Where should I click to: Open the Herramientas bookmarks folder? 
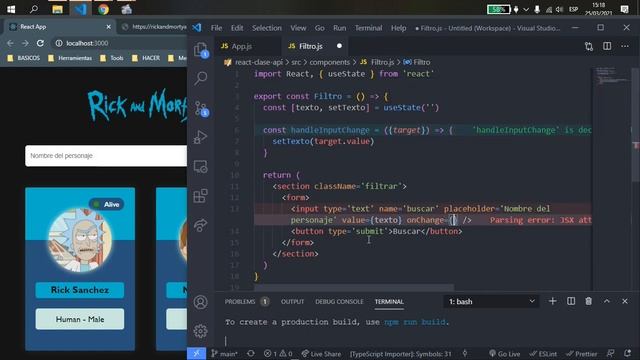70,58
